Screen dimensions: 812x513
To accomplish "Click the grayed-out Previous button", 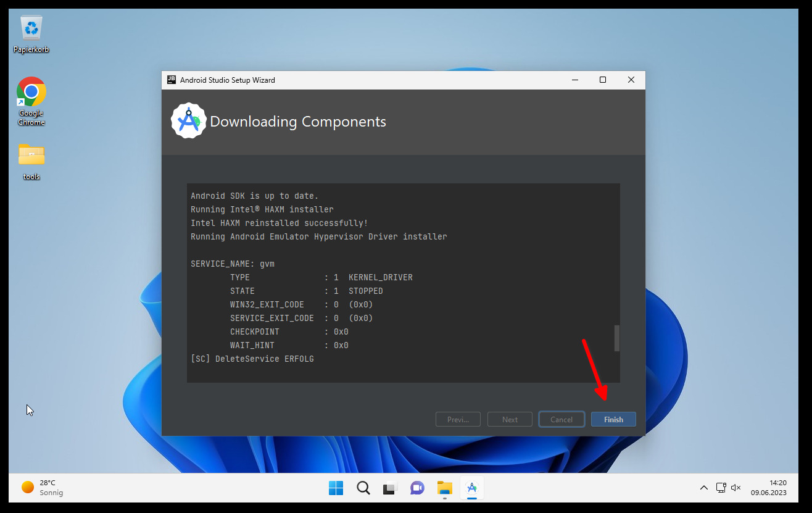I will (458, 419).
